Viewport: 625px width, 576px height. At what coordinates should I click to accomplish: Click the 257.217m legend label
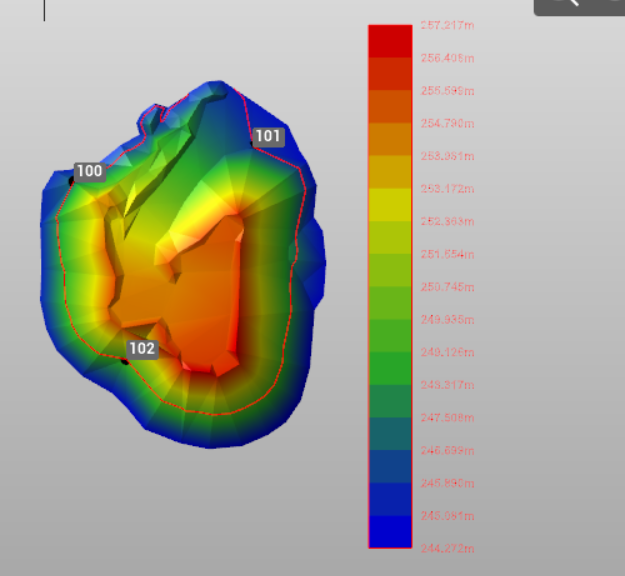pos(447,25)
